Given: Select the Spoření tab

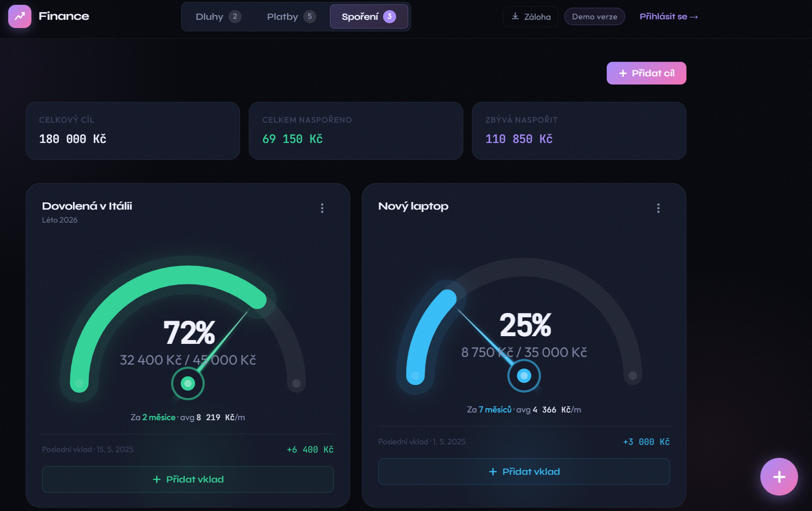Looking at the screenshot, I should (x=369, y=17).
